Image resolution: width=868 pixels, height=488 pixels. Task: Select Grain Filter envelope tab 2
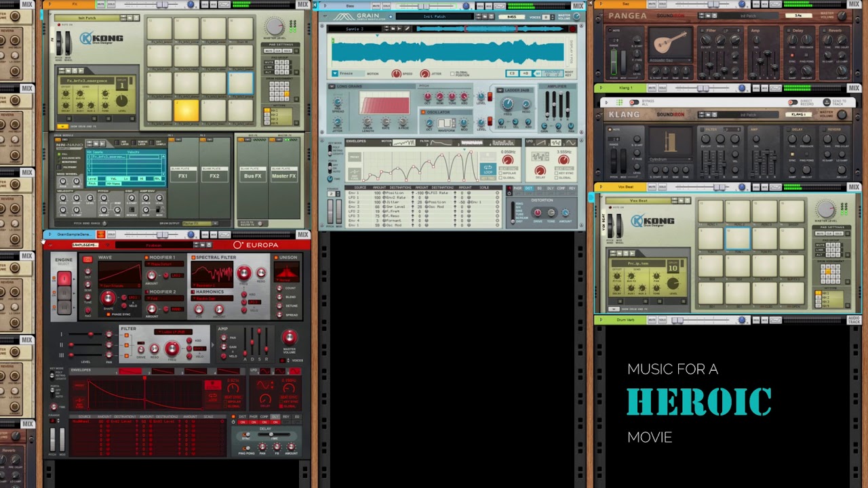(x=441, y=142)
